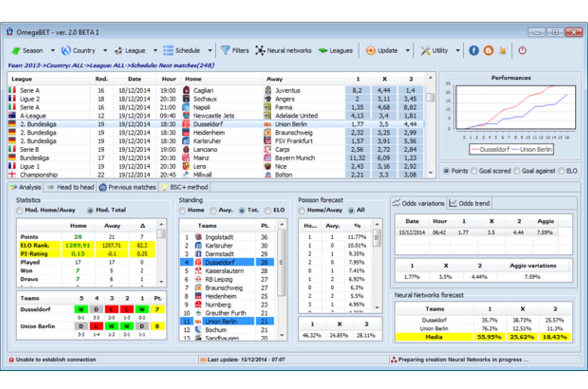Select the Points radio under Performances

(x=446, y=171)
